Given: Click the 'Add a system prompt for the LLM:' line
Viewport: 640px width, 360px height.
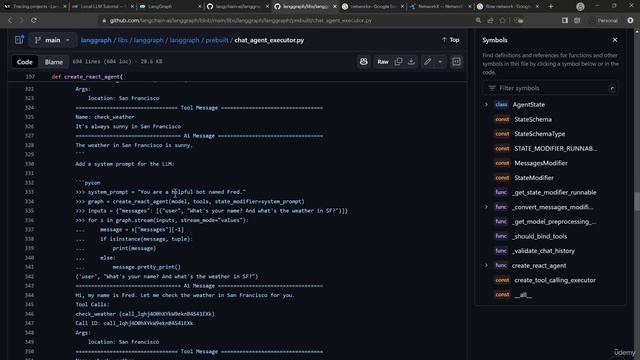Looking at the screenshot, I should (x=124, y=164).
